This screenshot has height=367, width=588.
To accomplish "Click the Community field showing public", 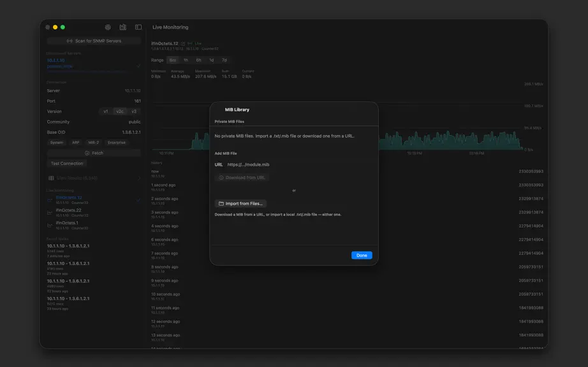I will [x=94, y=122].
